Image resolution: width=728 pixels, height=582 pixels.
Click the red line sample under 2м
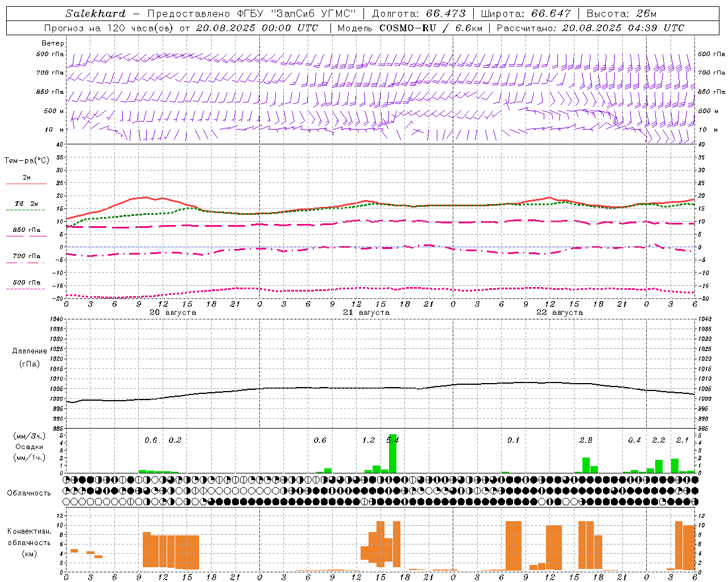[26, 184]
